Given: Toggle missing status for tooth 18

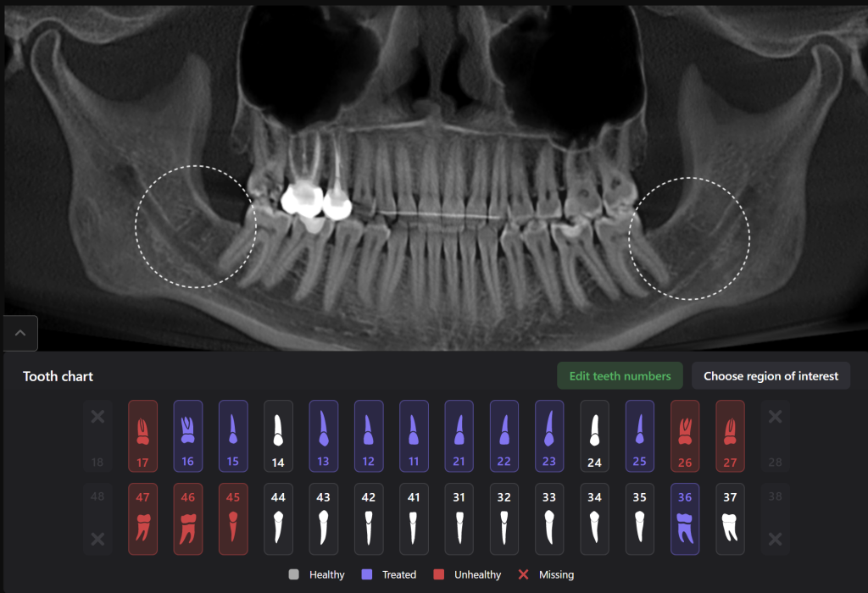Looking at the screenshot, I should click(97, 416).
